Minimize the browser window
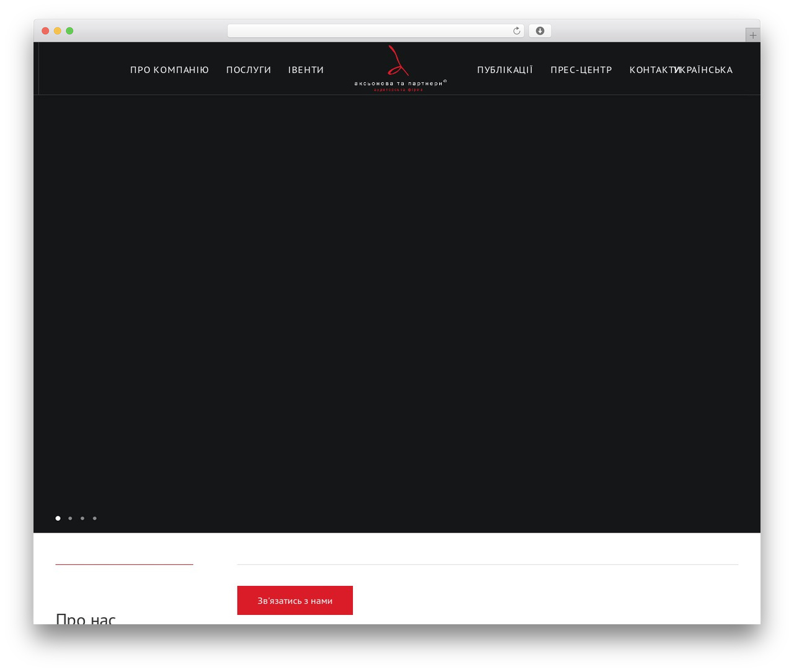 (x=58, y=31)
